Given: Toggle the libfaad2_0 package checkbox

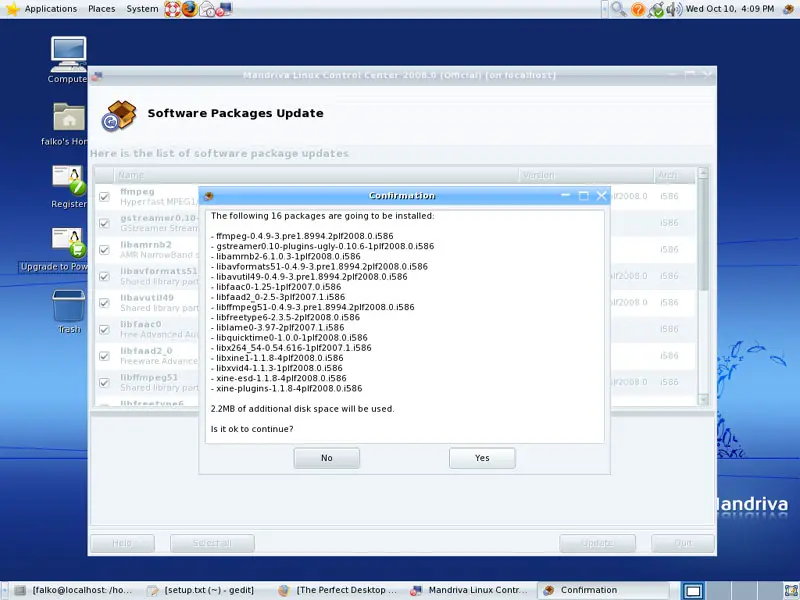Looking at the screenshot, I should pyautogui.click(x=105, y=356).
